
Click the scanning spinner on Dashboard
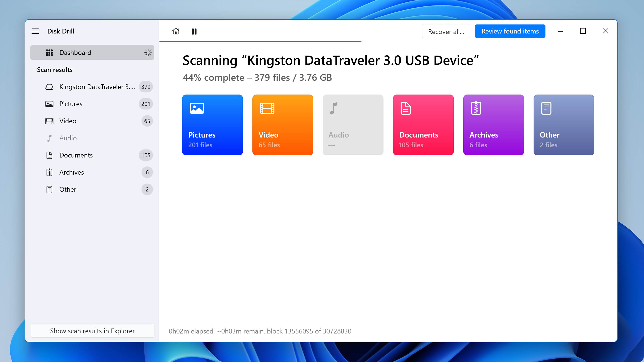point(148,52)
